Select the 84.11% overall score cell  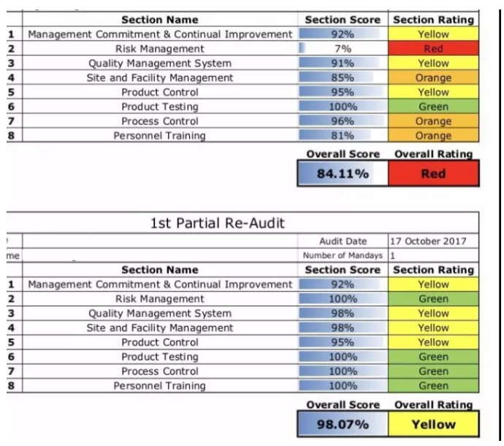342,174
